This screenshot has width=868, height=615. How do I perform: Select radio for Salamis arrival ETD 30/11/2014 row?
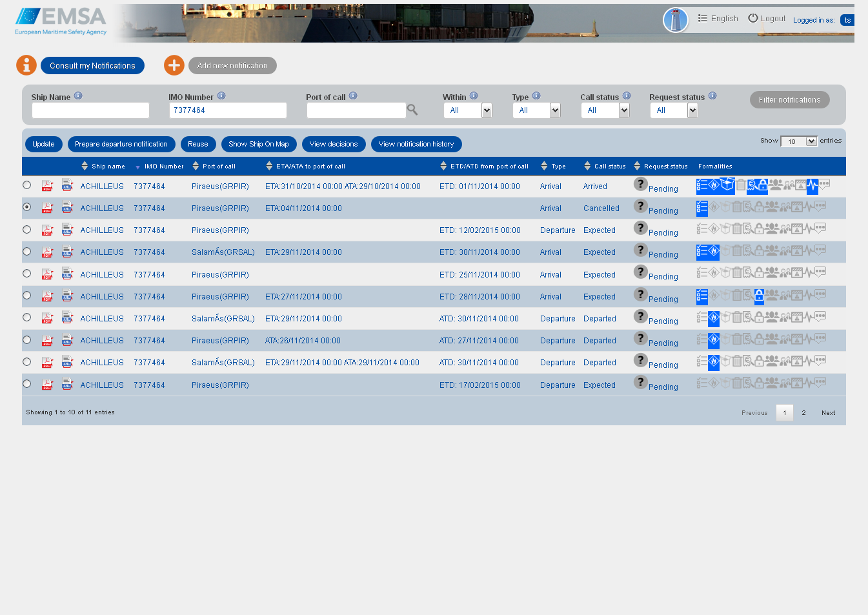tap(26, 252)
